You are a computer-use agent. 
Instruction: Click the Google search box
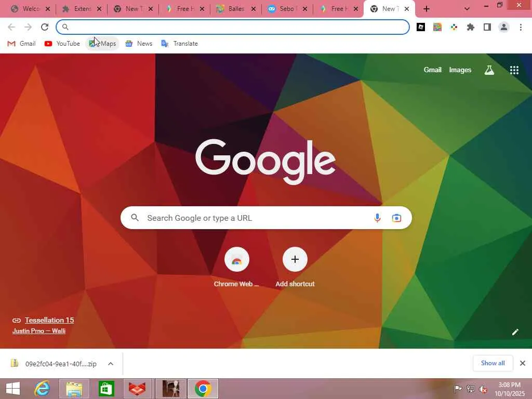coord(266,218)
